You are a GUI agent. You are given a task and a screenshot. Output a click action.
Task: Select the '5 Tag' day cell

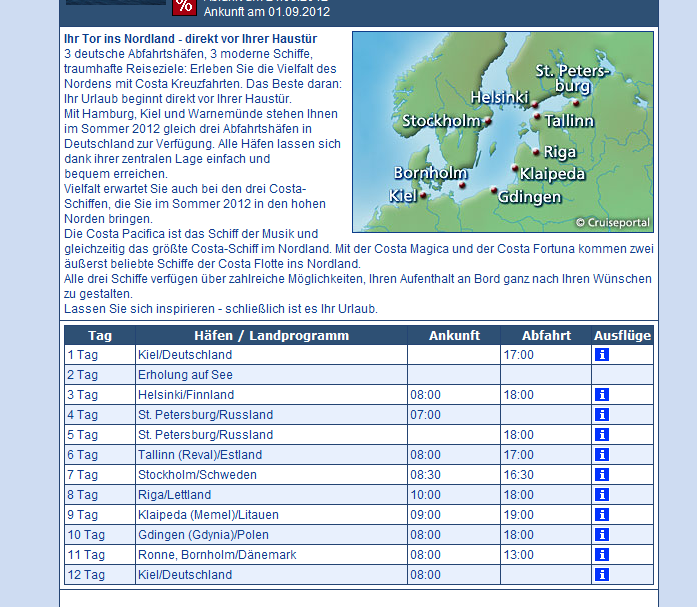point(83,435)
